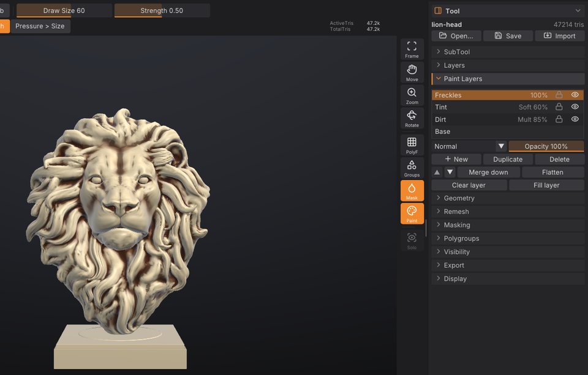Open the Groups shapes tool
The width and height of the screenshot is (588, 375).
coord(412,168)
